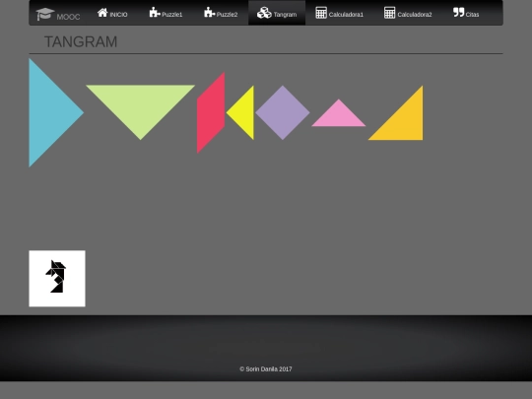The image size is (532, 399).
Task: Click the MOOC brand text
Action: click(69, 17)
